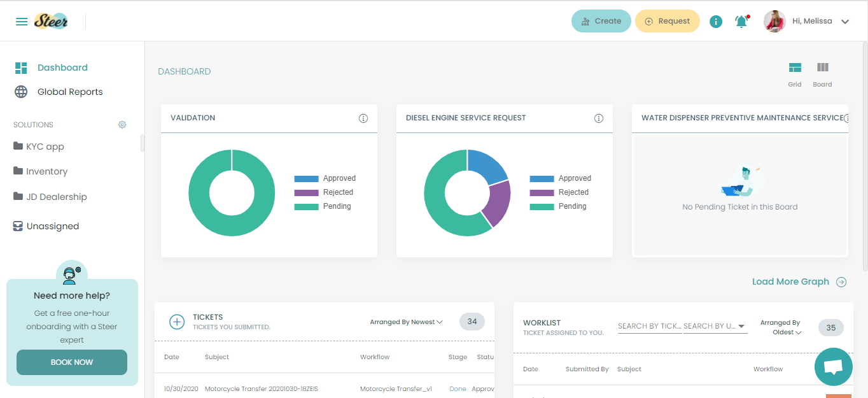Click the Validation card info icon

click(x=363, y=118)
